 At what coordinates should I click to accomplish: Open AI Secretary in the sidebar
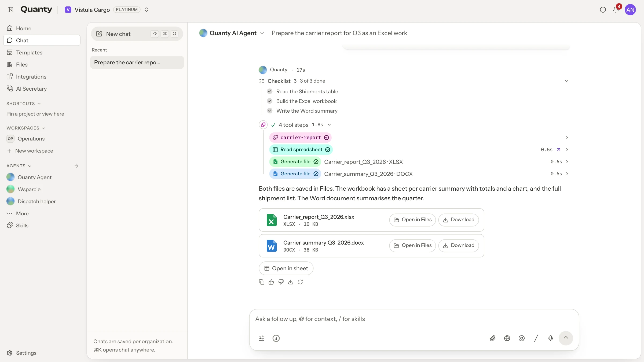click(42, 89)
